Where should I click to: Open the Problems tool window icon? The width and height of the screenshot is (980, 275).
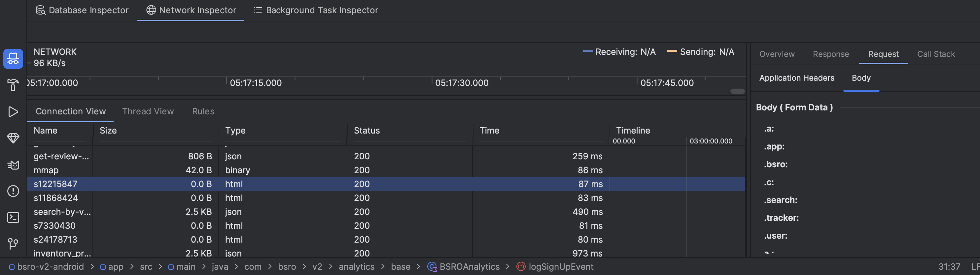[13, 191]
